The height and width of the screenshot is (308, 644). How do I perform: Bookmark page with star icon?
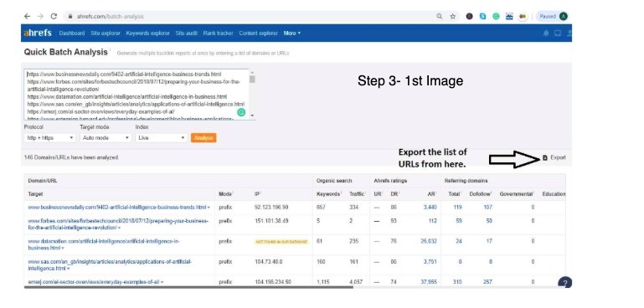[x=452, y=17]
